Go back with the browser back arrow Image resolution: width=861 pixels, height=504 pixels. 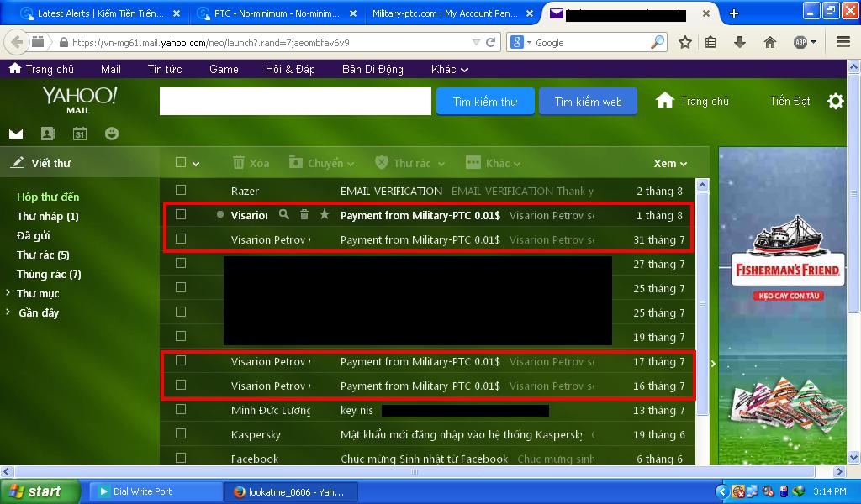17,42
